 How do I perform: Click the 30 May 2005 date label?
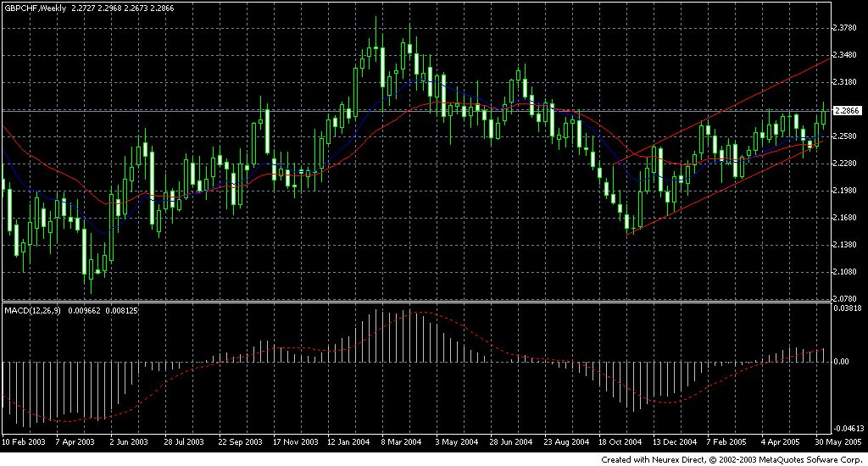[838, 442]
